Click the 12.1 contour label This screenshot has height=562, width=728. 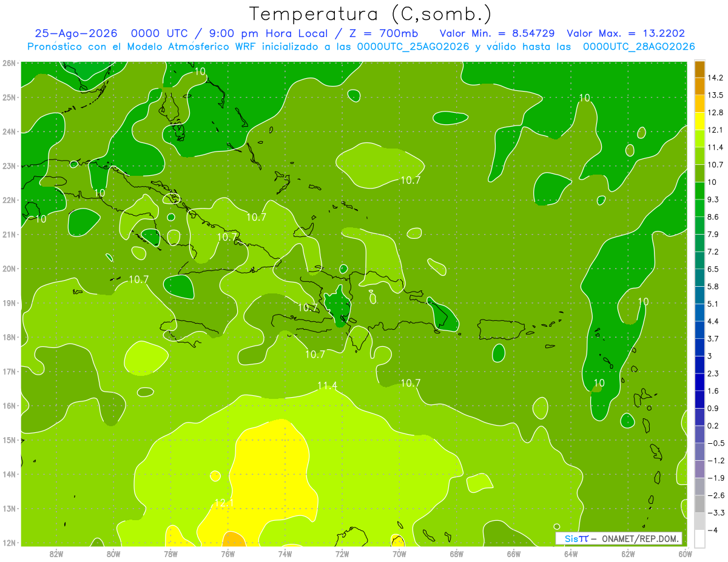[224, 503]
